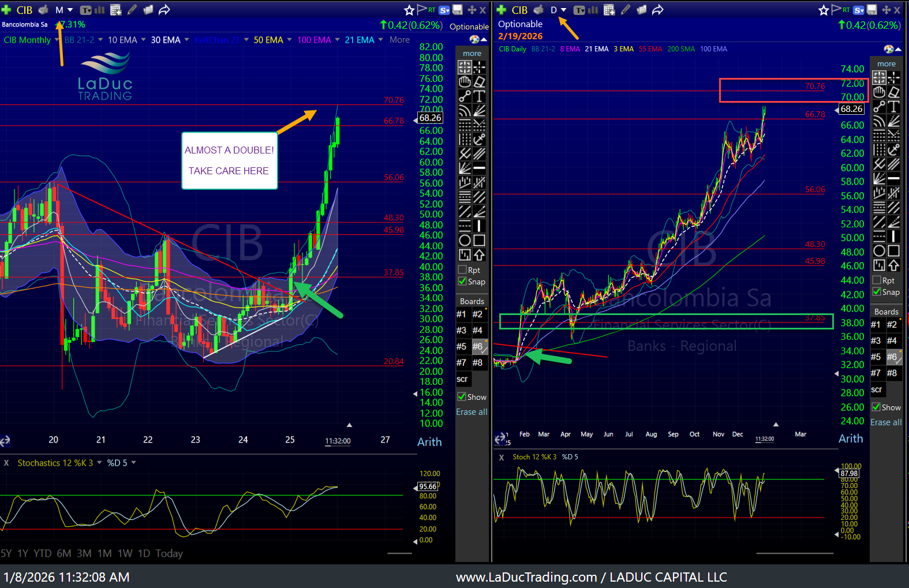Select the scr board in left Boards panel
909x588 pixels.
462,379
